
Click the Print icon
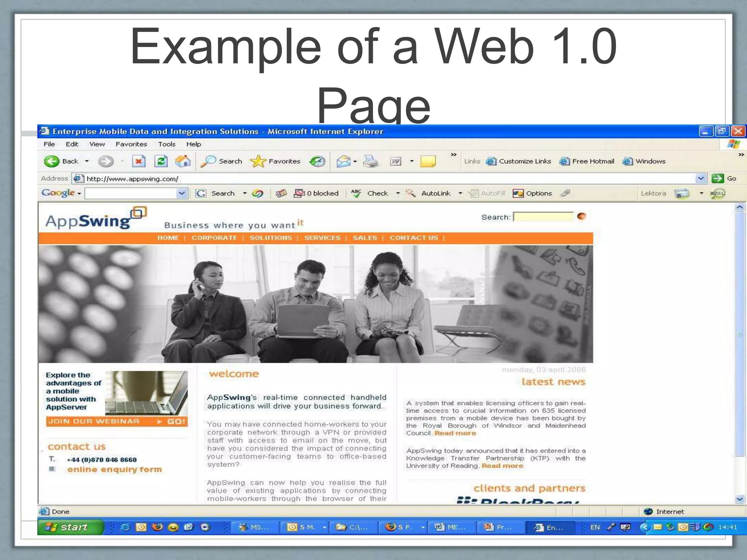(371, 161)
